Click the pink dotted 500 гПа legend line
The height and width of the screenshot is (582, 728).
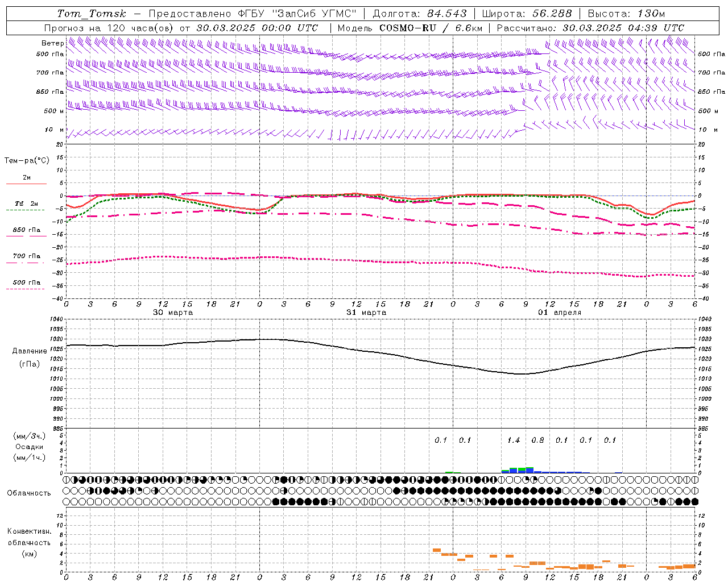(x=25, y=289)
